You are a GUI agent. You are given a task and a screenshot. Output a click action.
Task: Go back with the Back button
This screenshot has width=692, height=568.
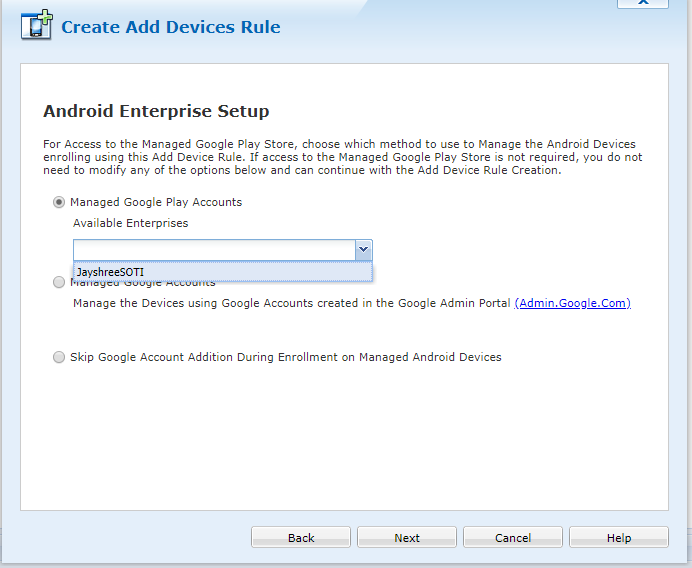click(301, 538)
